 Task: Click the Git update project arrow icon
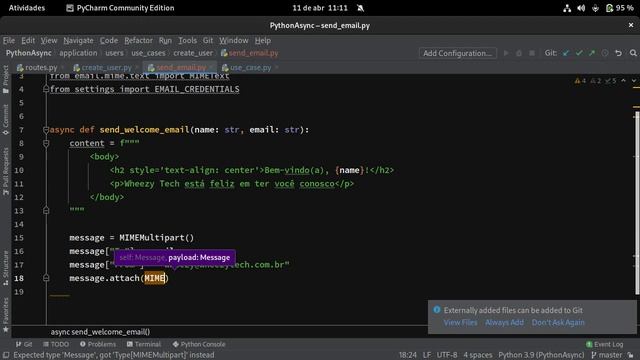point(566,53)
